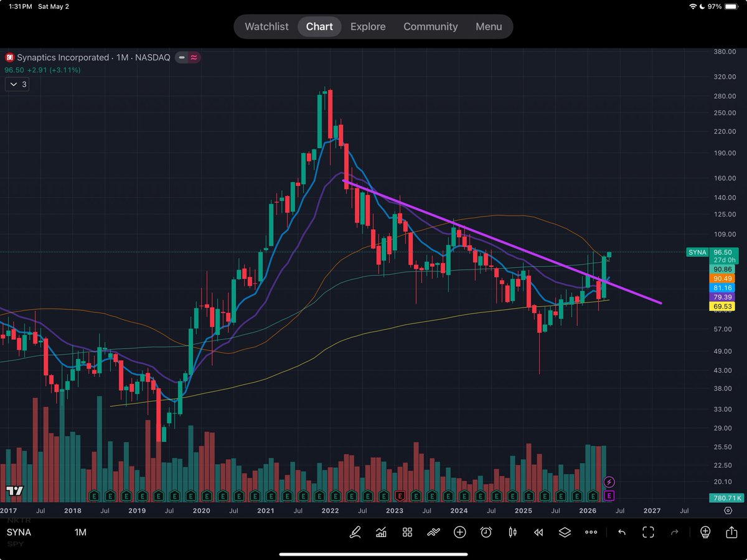Tap the 96.50 last price text

point(16,70)
